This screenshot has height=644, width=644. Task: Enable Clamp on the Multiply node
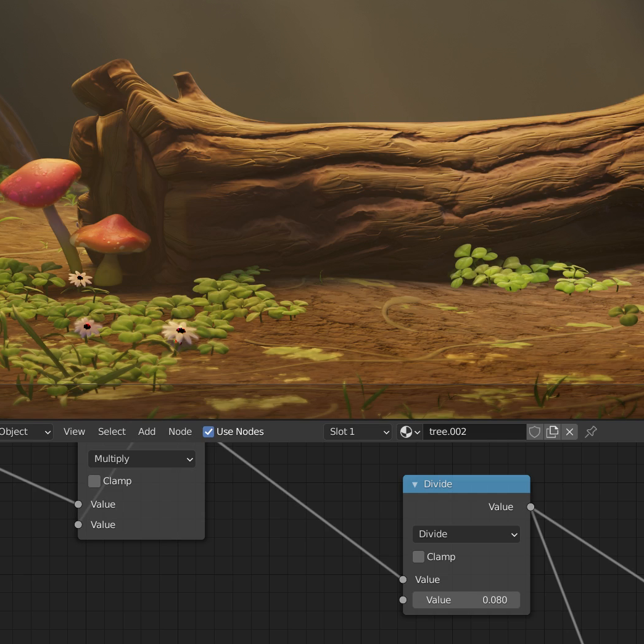[x=94, y=481]
